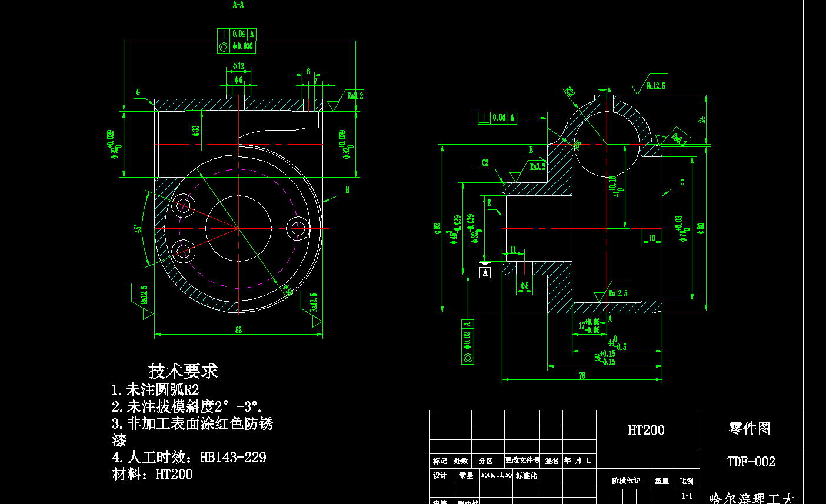Image resolution: width=826 pixels, height=504 pixels.
Task: Select the A-A section label at top
Action: pos(238,5)
